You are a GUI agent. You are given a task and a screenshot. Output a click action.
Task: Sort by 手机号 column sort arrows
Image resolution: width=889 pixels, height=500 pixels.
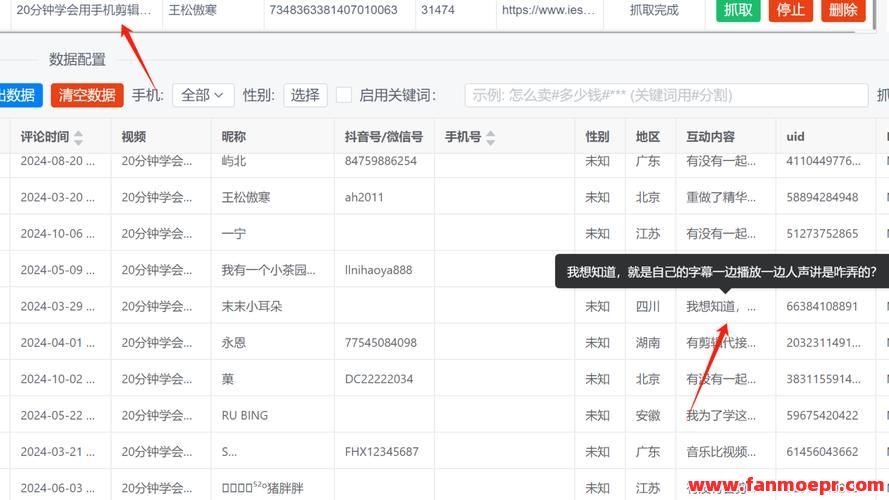(x=490, y=137)
